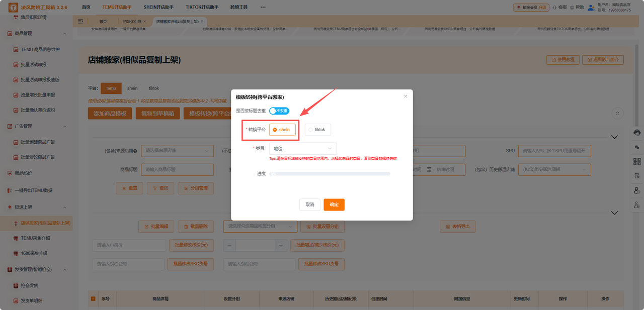Screen dimensions: 644x310
Task: Click the 确定 confirm button in the dialog
Action: 335,204
